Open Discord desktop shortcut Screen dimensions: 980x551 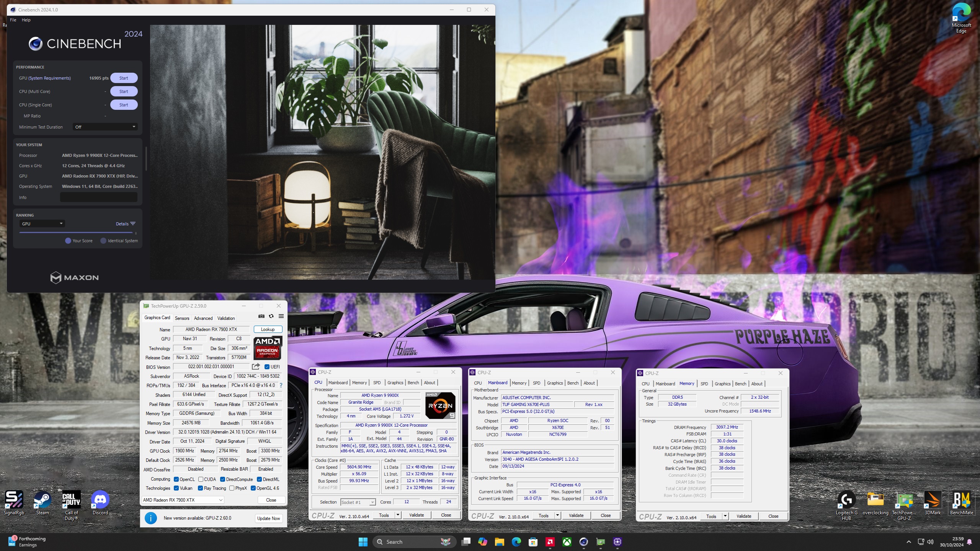[x=100, y=503]
